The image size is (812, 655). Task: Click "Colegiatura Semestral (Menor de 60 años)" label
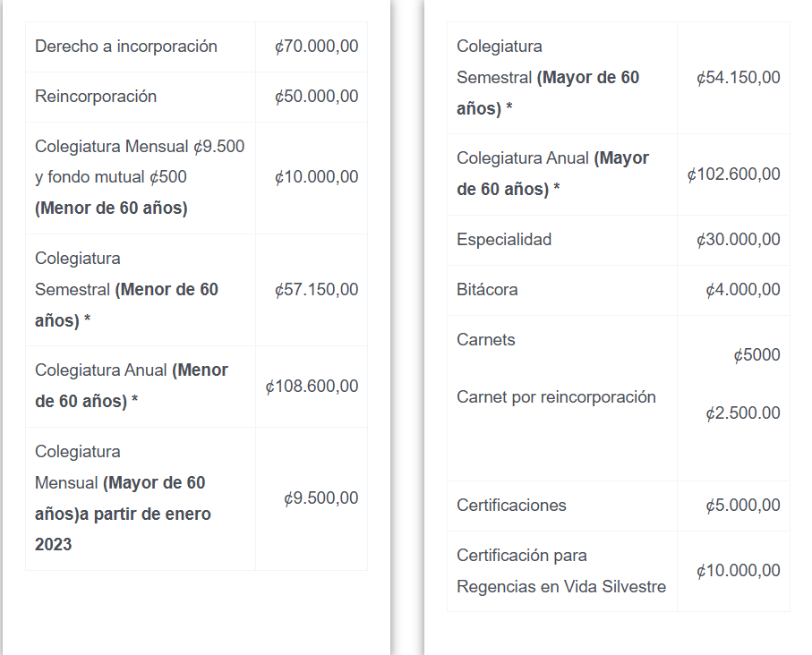(126, 289)
